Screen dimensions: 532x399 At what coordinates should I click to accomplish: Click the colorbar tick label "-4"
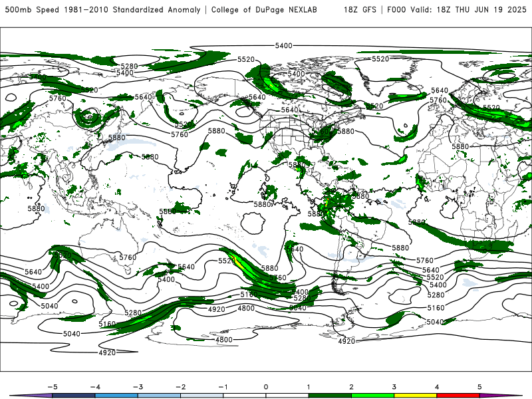[x=94, y=387]
